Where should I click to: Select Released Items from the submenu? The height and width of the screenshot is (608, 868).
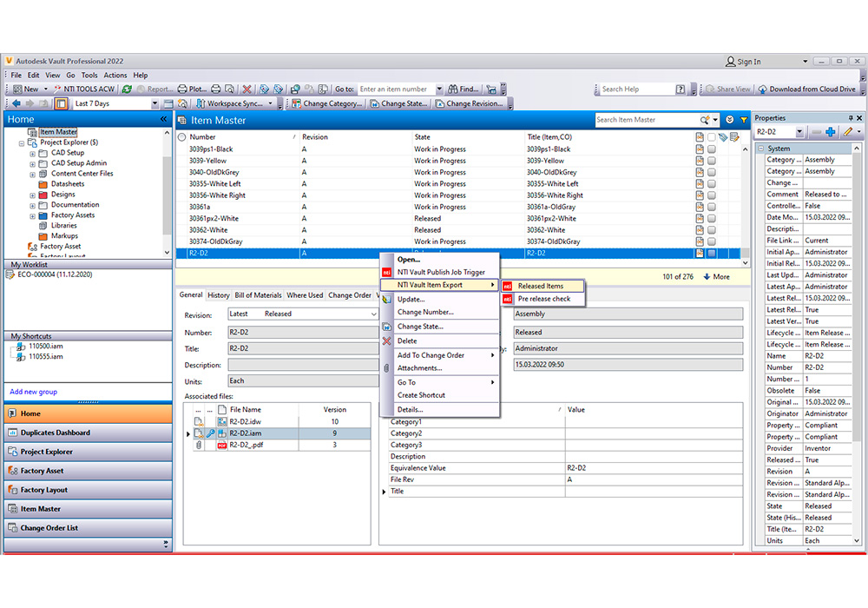click(542, 287)
